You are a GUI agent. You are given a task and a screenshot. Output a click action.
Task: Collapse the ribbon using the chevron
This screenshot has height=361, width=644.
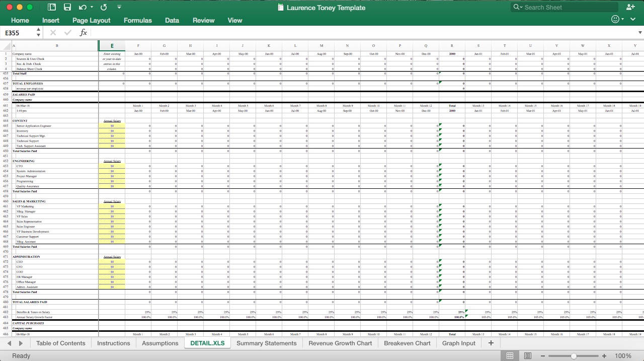pyautogui.click(x=633, y=19)
